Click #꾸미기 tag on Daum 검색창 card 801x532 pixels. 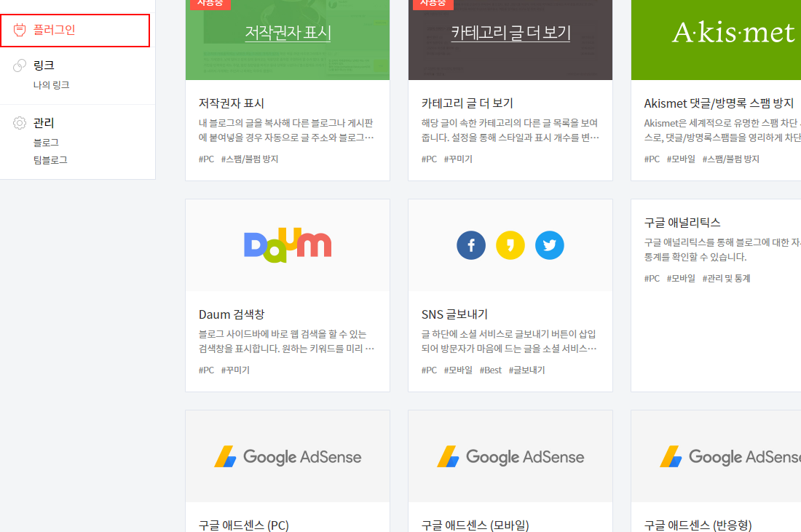[235, 370]
